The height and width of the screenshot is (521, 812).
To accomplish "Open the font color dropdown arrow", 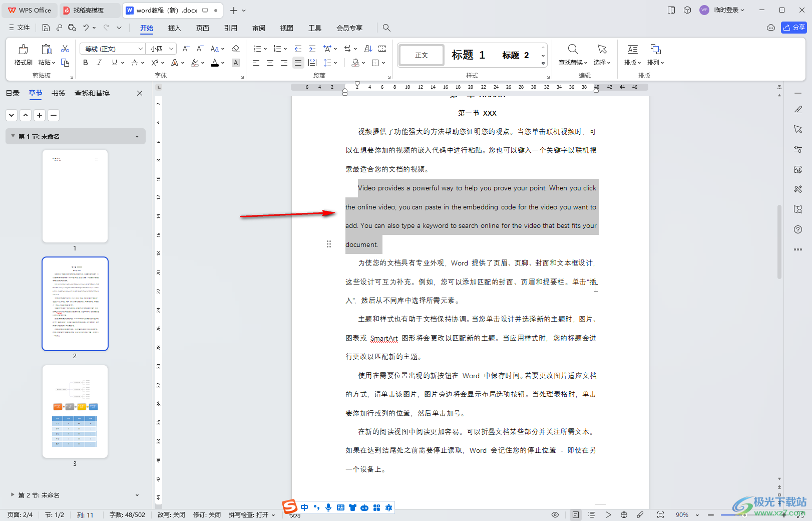I will click(x=223, y=63).
